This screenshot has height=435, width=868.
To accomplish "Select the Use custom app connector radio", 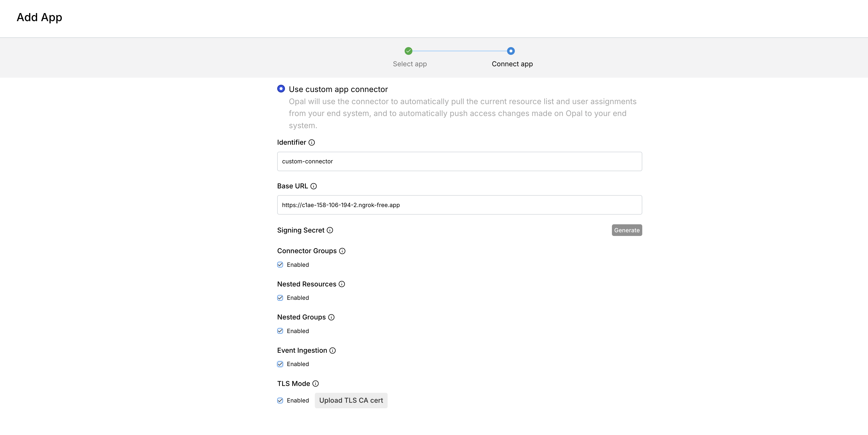I will point(281,89).
